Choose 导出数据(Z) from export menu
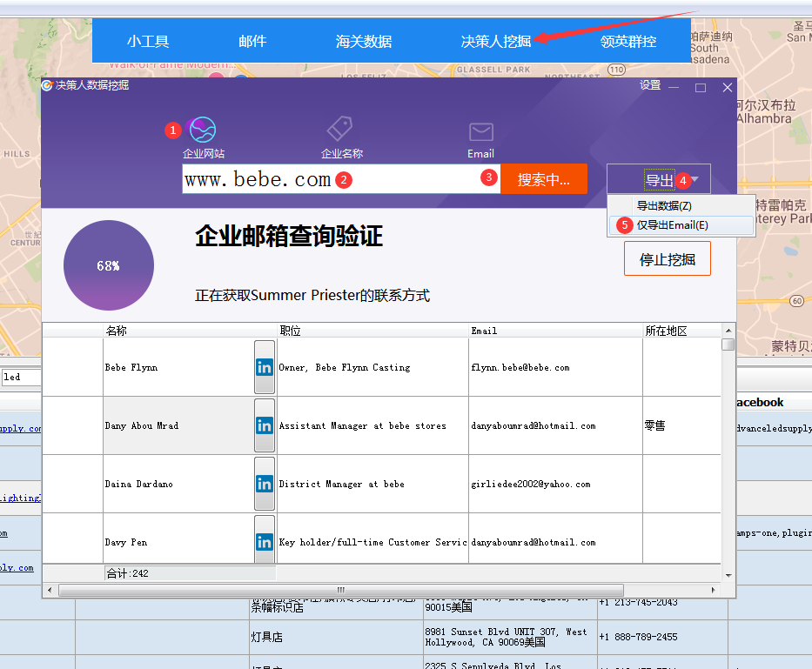This screenshot has width=812, height=669. [681, 205]
